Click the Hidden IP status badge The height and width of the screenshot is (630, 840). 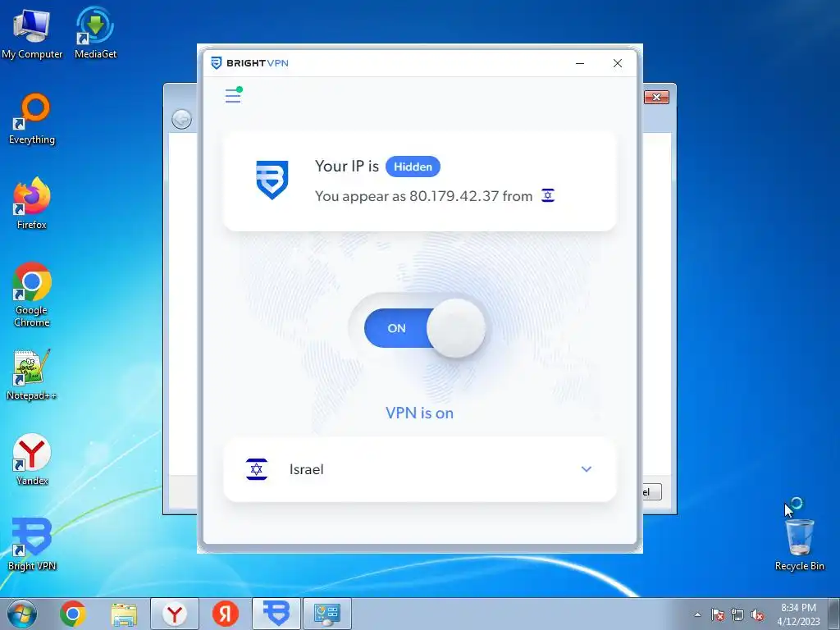click(x=413, y=167)
